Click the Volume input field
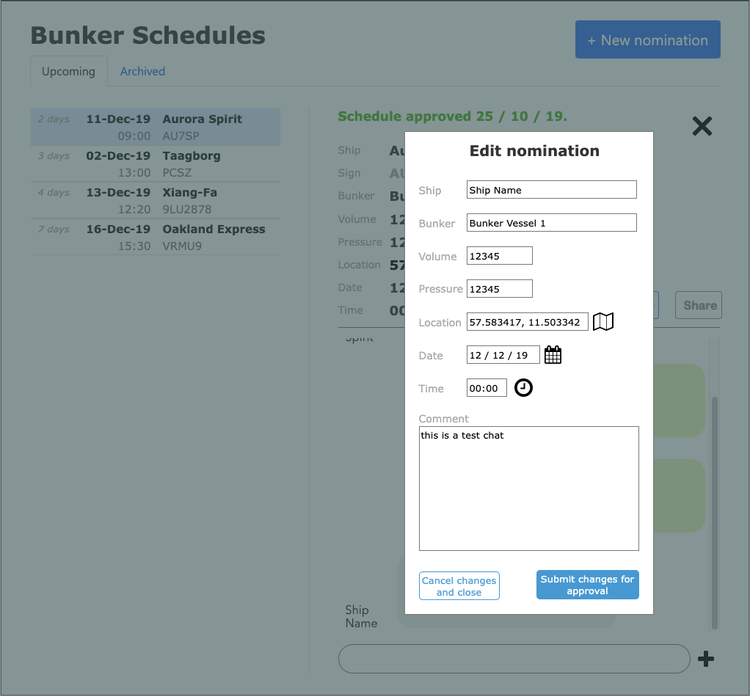750x696 pixels. (x=499, y=256)
